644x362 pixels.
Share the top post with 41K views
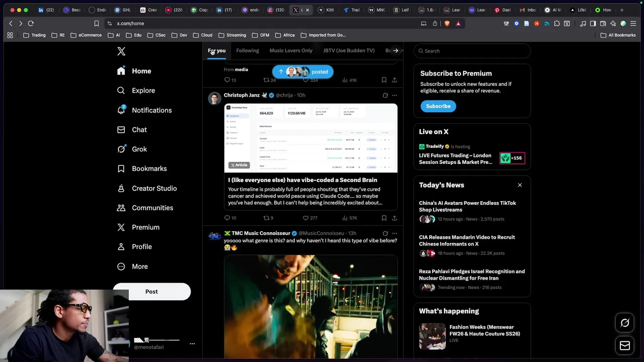click(394, 80)
